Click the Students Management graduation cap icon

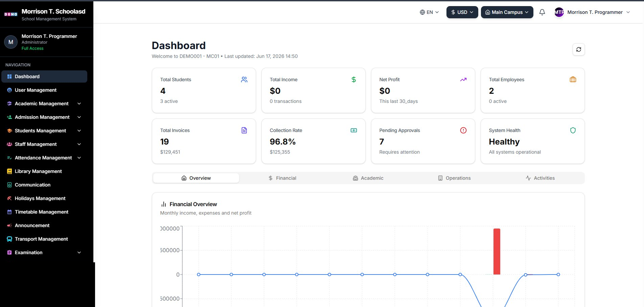click(x=9, y=131)
